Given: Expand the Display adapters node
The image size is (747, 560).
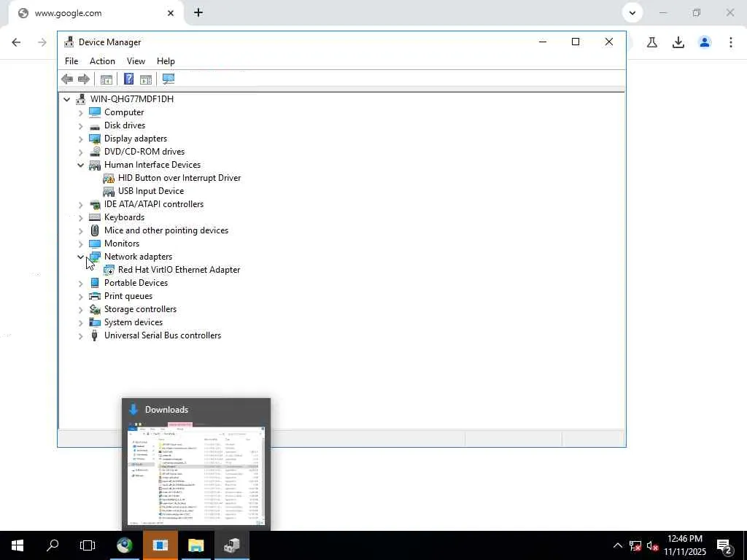Looking at the screenshot, I should click(80, 139).
